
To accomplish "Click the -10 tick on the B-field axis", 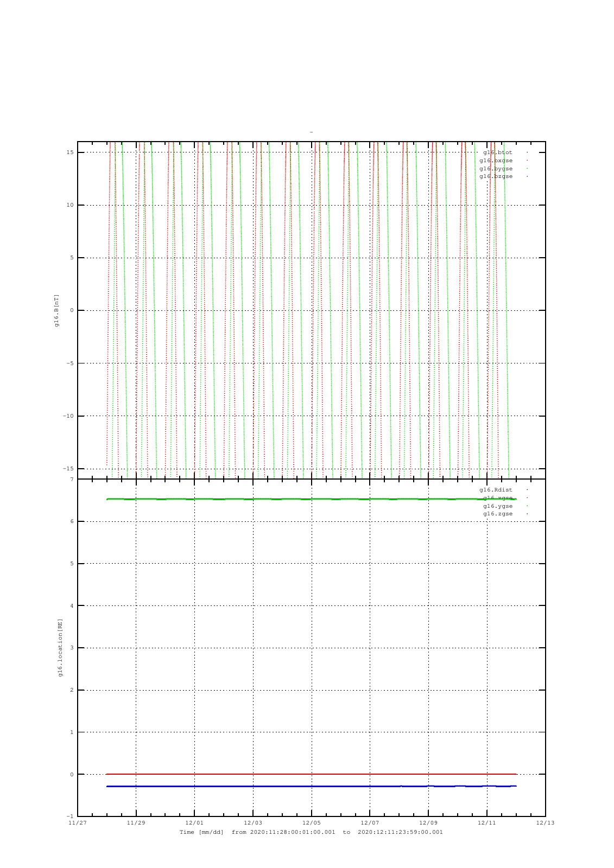I will 68,416.
